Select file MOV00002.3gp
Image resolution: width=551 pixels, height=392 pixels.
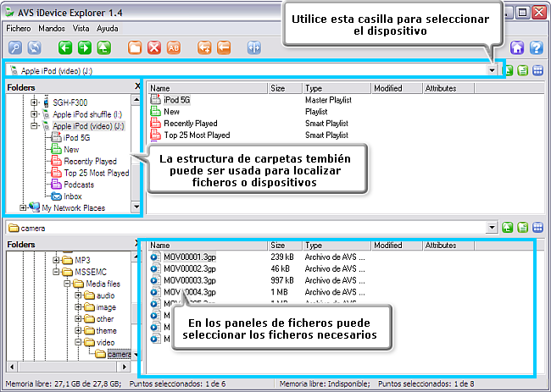[190, 268]
